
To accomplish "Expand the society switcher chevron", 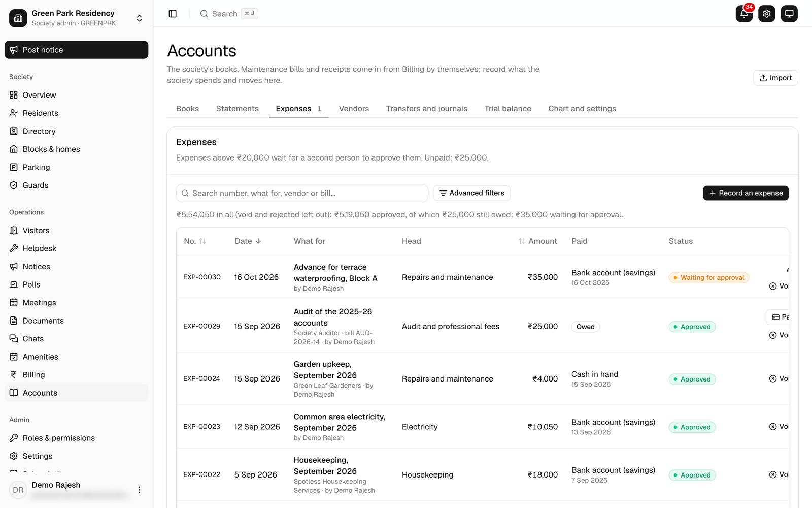I will [x=139, y=18].
